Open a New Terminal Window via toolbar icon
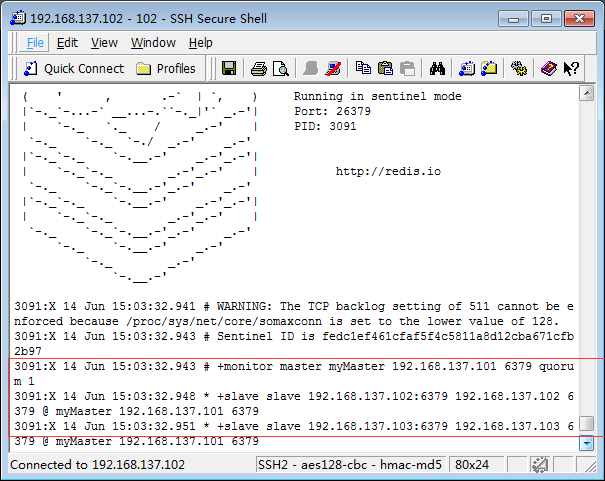605x481 pixels. (467, 68)
